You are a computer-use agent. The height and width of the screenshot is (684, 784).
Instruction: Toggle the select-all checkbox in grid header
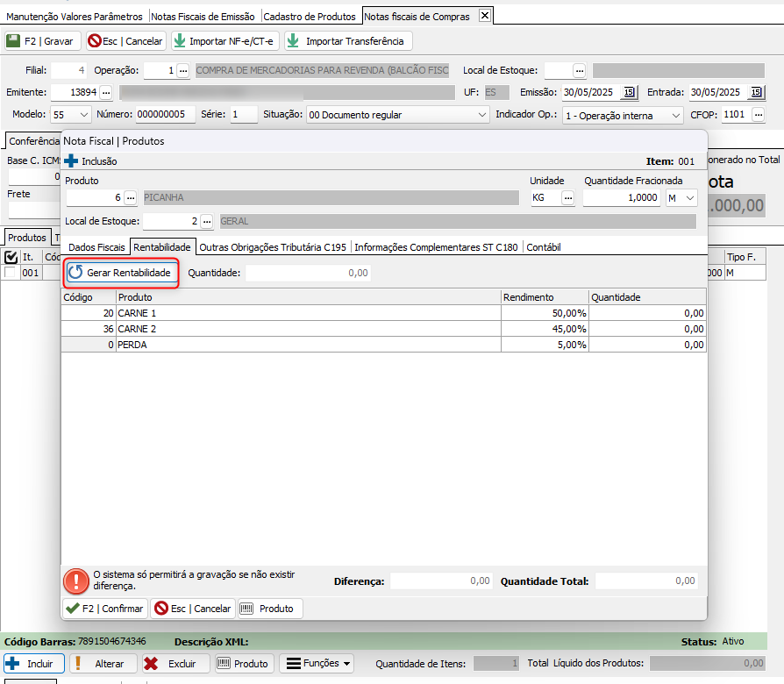coord(11,257)
